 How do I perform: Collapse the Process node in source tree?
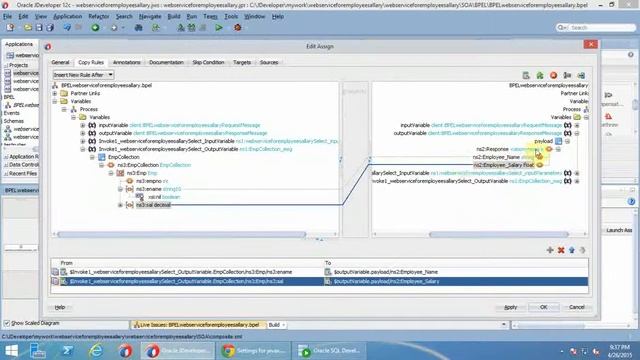click(64, 109)
